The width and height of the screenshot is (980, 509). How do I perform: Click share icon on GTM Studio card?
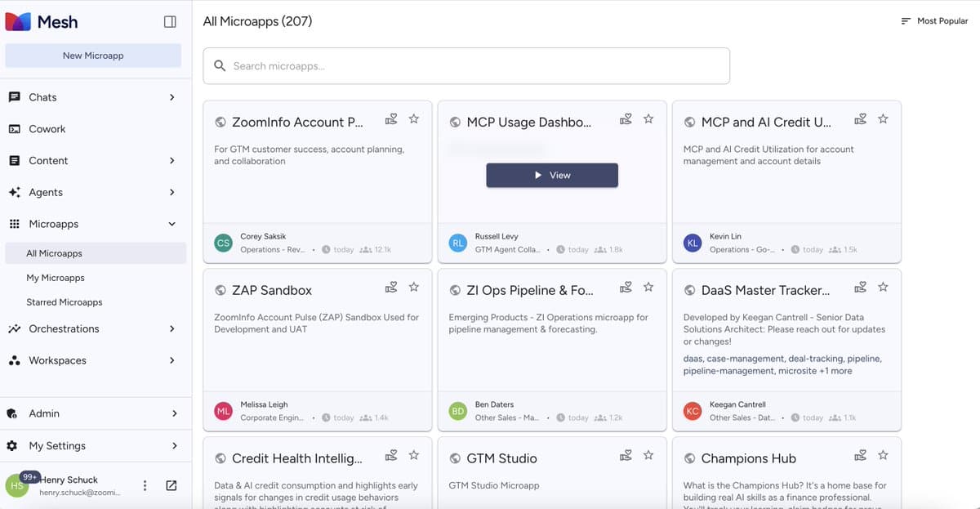pos(626,456)
